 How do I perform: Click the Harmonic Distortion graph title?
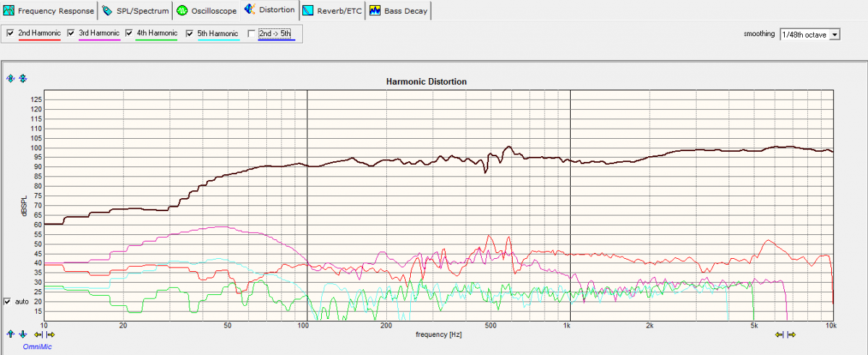(x=427, y=82)
